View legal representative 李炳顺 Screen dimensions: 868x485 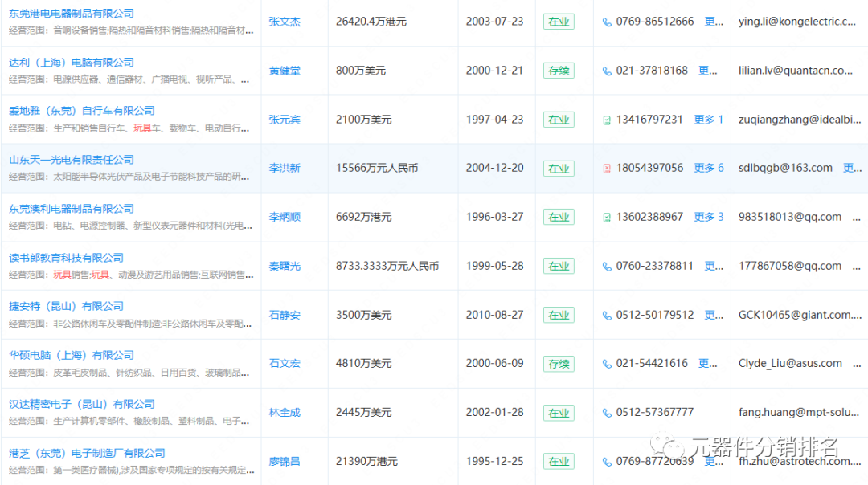[285, 217]
